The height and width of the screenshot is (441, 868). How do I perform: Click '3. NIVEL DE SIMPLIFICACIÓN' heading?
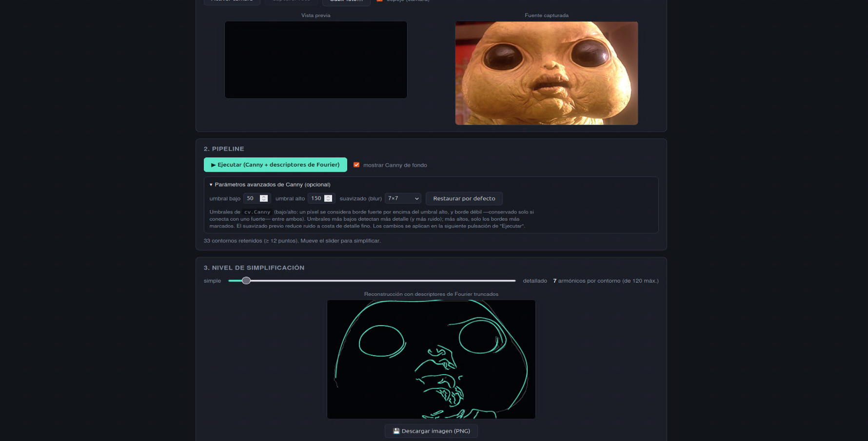(254, 268)
